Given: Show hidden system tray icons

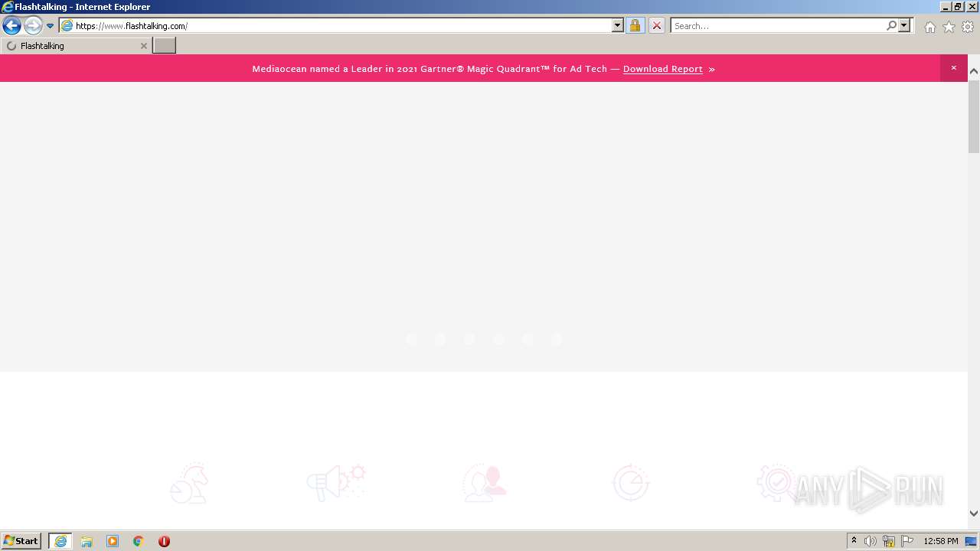Looking at the screenshot, I should pyautogui.click(x=854, y=541).
